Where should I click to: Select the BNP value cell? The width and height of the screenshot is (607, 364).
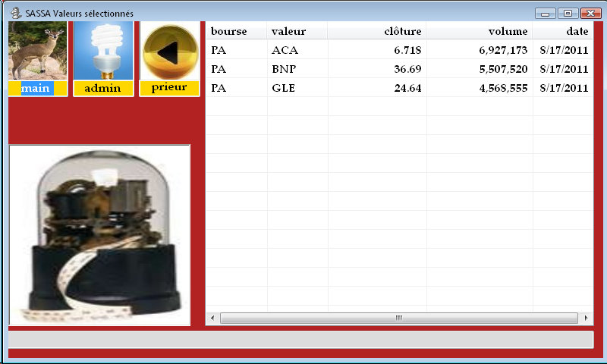(283, 69)
